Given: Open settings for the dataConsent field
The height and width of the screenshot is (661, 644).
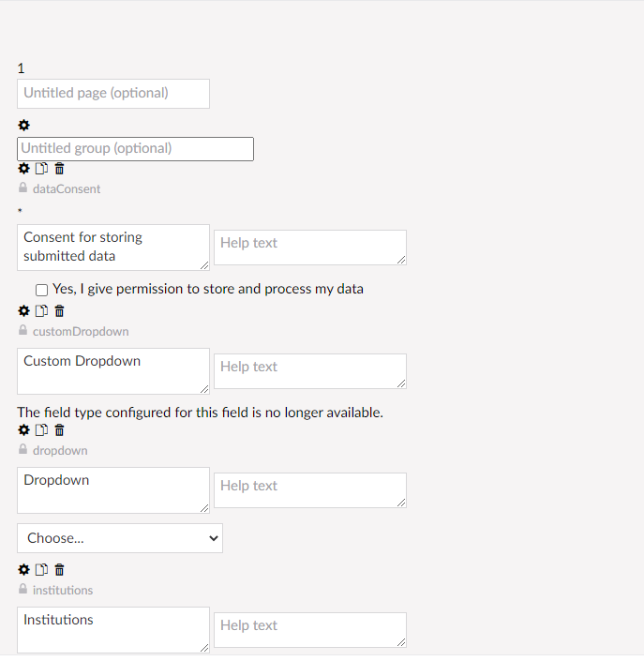Looking at the screenshot, I should pos(23,169).
